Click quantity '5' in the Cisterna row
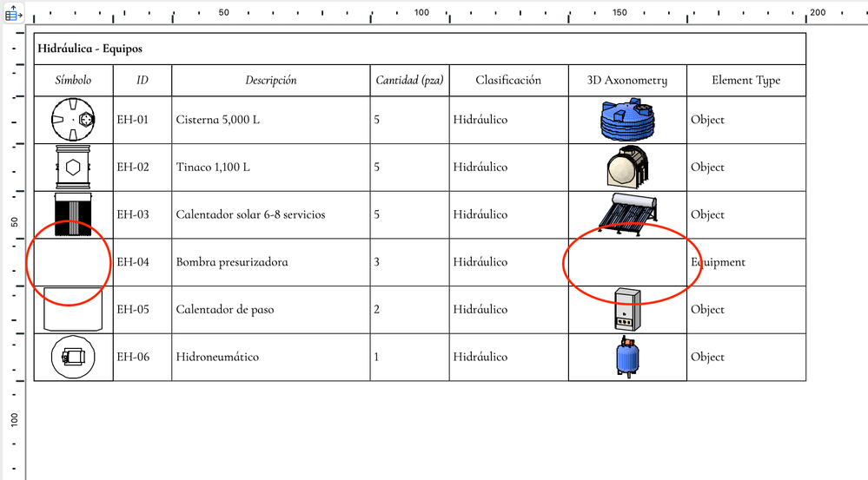Screen dimensions: 868x480 (x=376, y=120)
